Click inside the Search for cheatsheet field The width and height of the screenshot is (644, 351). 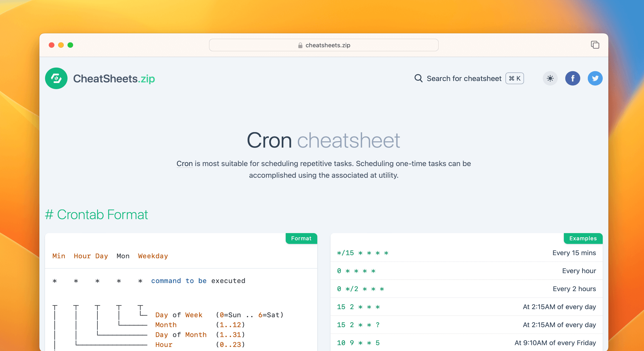(x=464, y=78)
